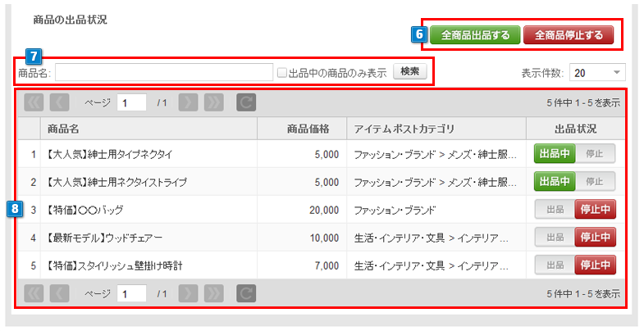Image resolution: width=644 pixels, height=331 pixels.
Task: Sort by the 商品価格 column header
Action: pyautogui.click(x=308, y=129)
